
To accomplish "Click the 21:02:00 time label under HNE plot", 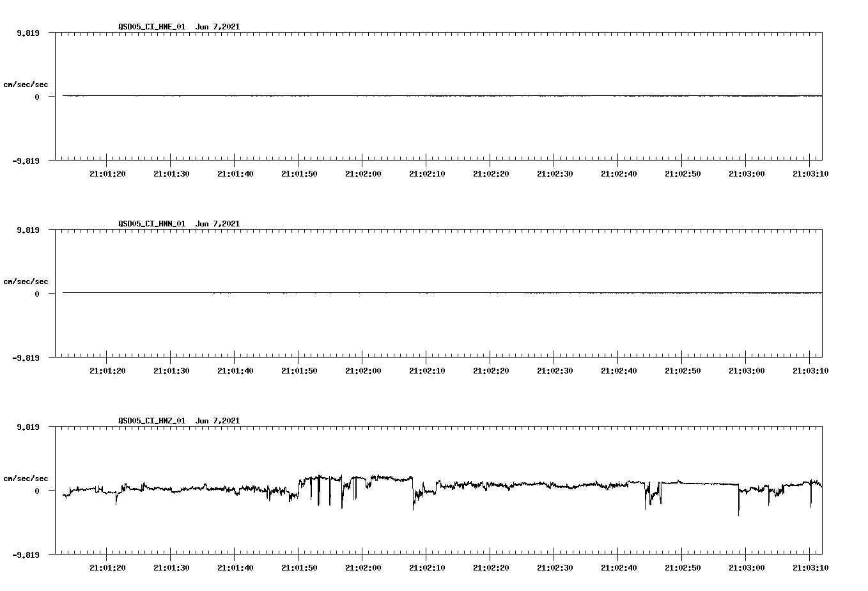I will 363,174.
